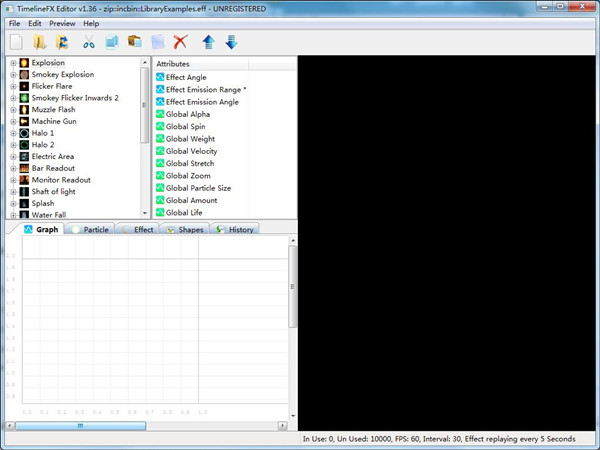600x450 pixels.
Task: Click the graph scroll-up arrow
Action: (293, 240)
